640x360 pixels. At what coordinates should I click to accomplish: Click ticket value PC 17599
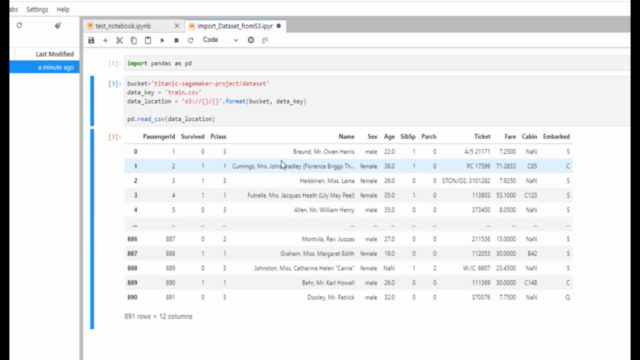tap(478, 167)
